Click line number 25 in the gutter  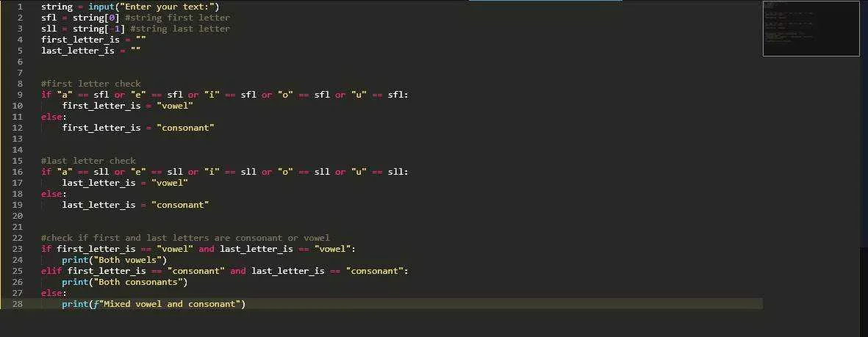click(17, 271)
